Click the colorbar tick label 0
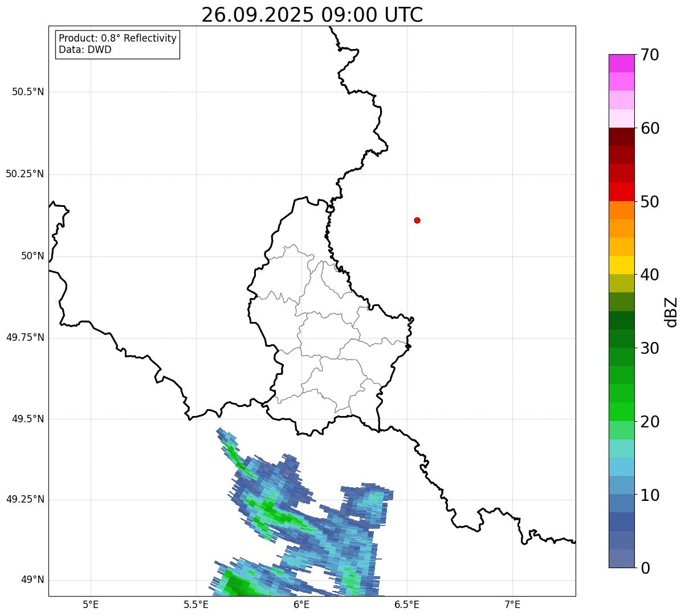685x616 pixels. (x=646, y=568)
